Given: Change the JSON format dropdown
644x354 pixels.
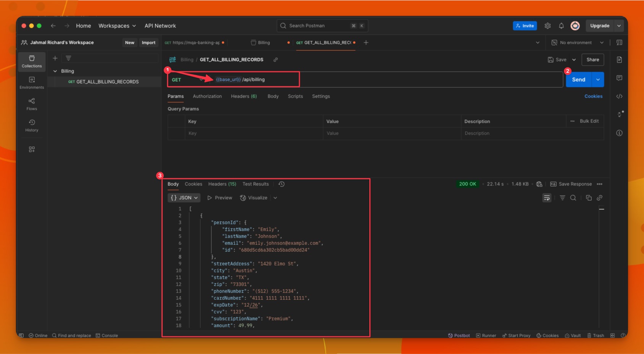Looking at the screenshot, I should tap(184, 198).
